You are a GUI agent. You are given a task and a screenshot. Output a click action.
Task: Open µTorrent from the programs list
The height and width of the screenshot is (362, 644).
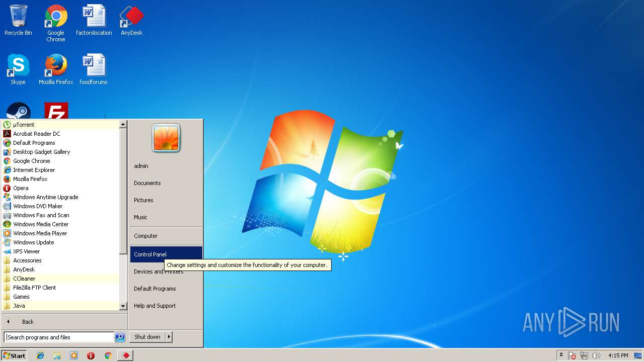coord(60,125)
